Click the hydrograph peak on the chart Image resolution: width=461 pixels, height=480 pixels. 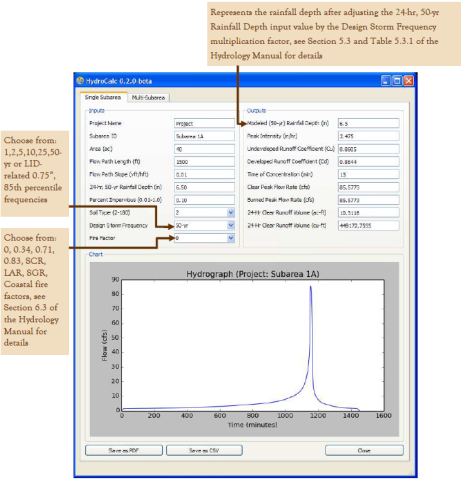[x=311, y=287]
